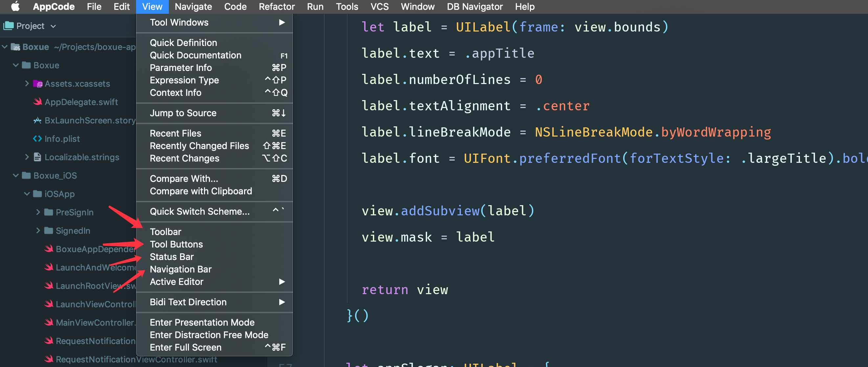The image size is (868, 367).
Task: Open the Project view dropdown
Action: click(53, 26)
